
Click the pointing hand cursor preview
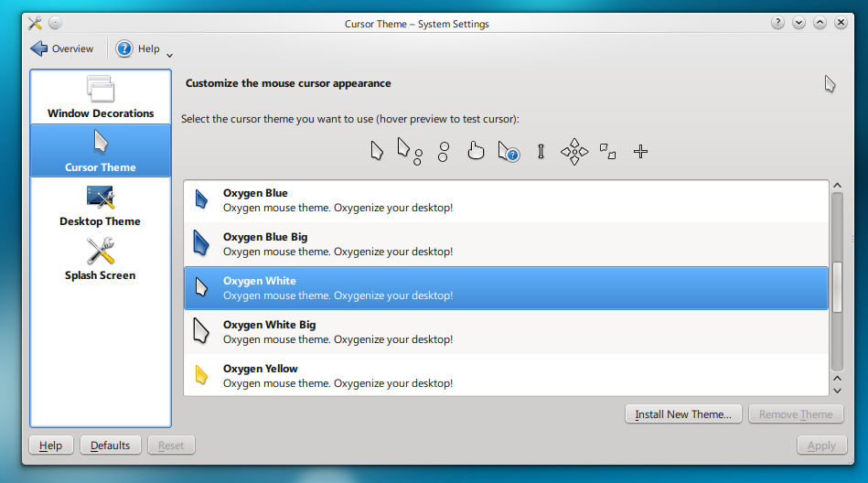(x=476, y=151)
